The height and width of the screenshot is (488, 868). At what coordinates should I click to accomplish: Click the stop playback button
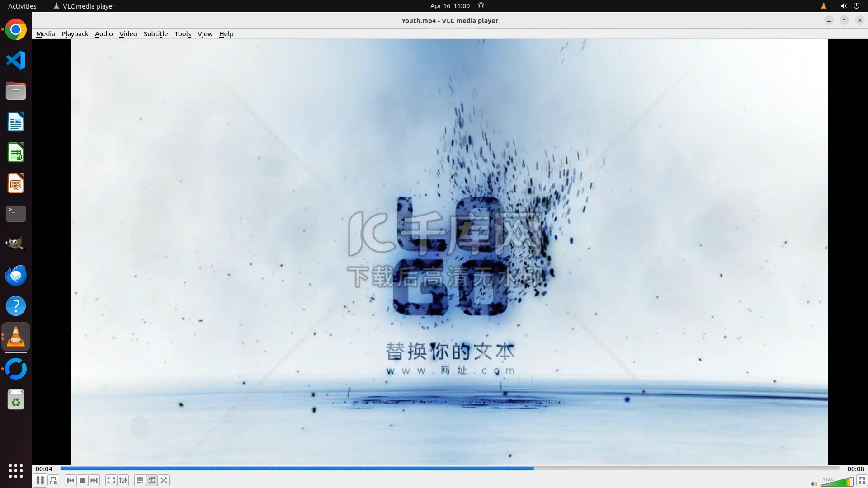coord(82,480)
